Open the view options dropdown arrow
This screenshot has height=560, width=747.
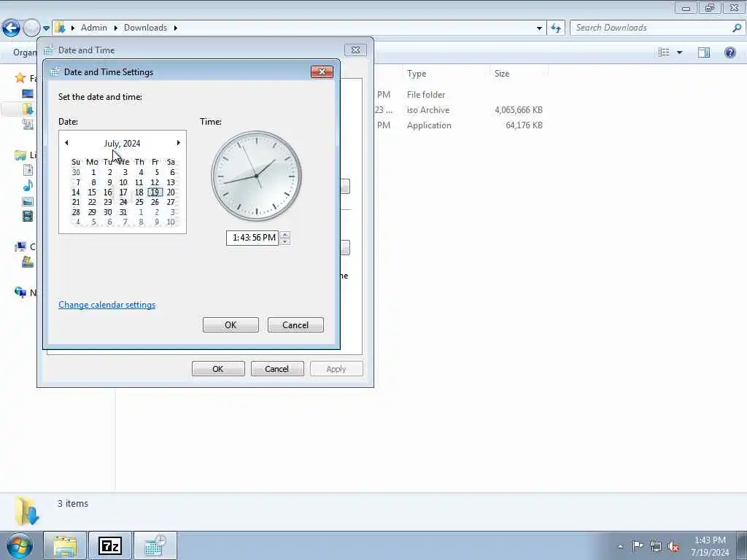(679, 52)
